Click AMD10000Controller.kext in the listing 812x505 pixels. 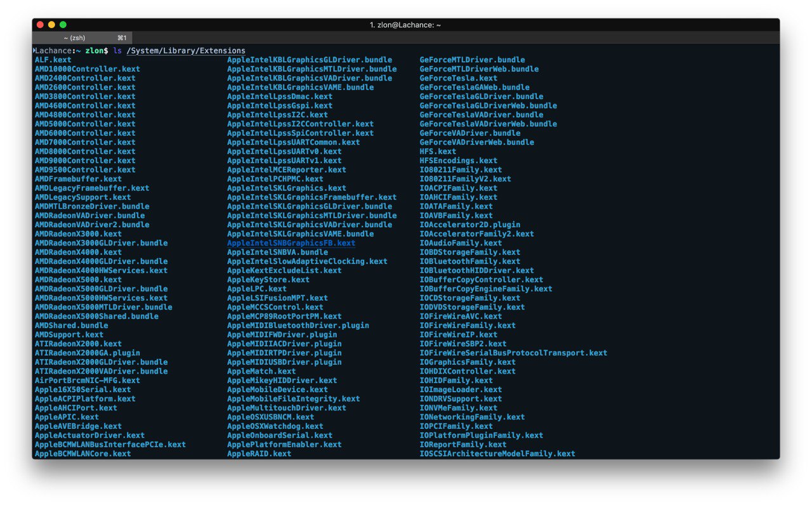tap(88, 69)
